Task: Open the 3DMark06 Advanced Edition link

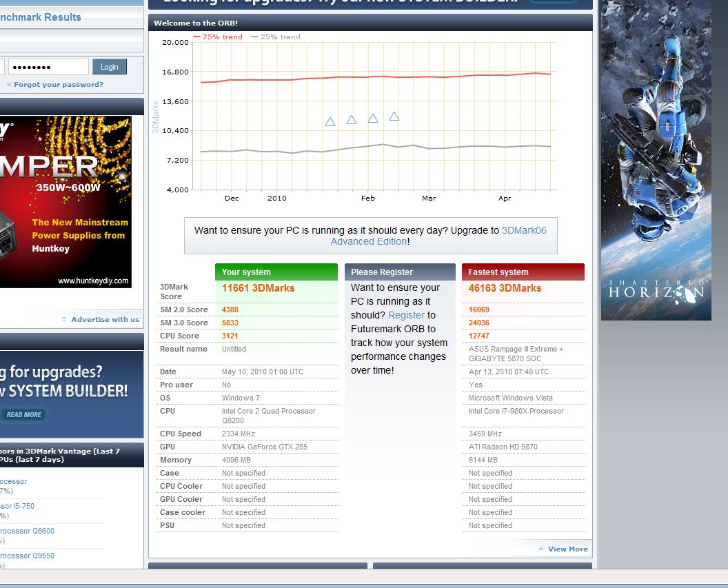Action: pyautogui.click(x=438, y=236)
